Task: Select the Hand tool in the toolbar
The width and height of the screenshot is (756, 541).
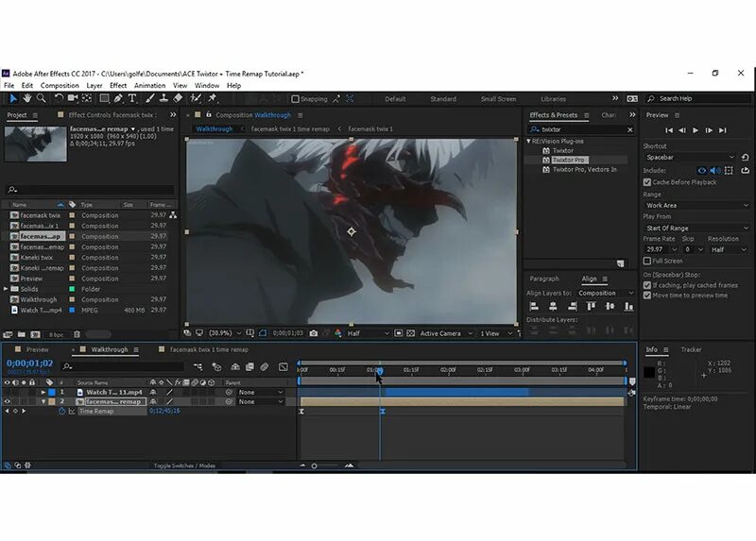Action: (27, 98)
